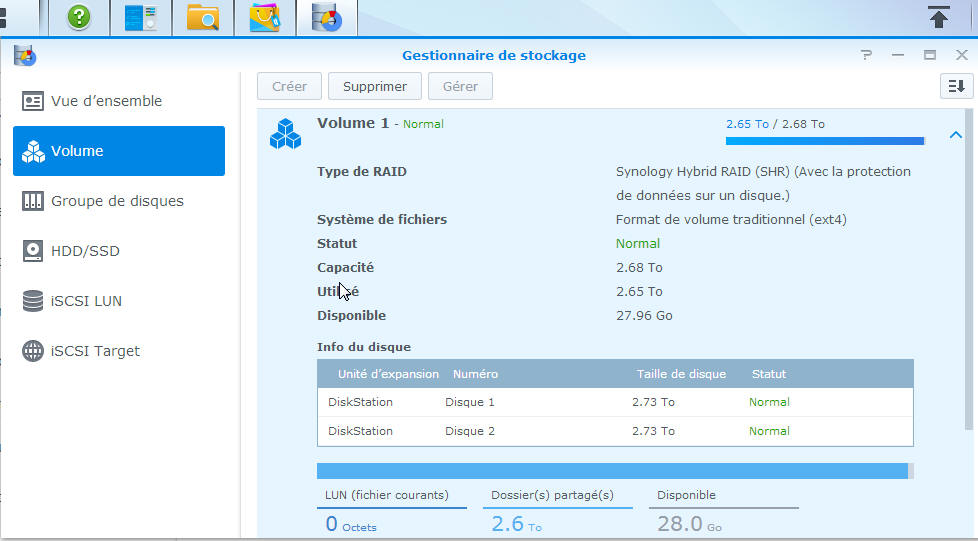978x541 pixels.
Task: Click the 27.96 Go available value
Action: coord(644,316)
